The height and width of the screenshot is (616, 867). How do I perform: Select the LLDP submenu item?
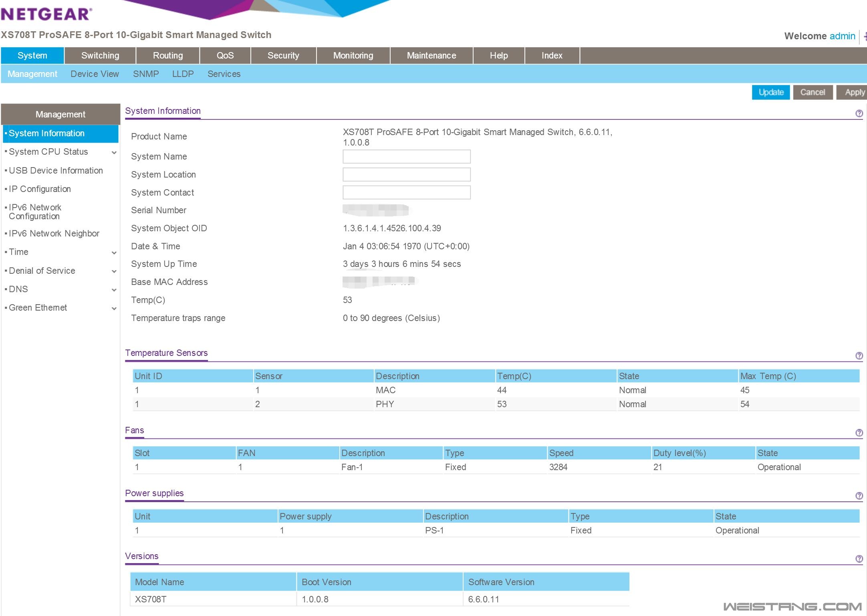click(183, 74)
